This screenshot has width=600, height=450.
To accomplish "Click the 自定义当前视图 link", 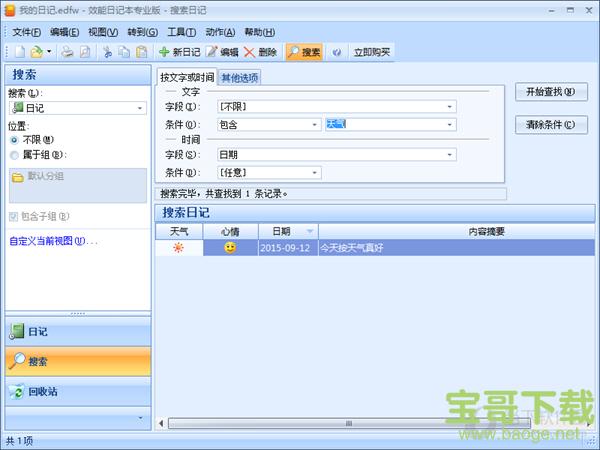I will coord(48,241).
